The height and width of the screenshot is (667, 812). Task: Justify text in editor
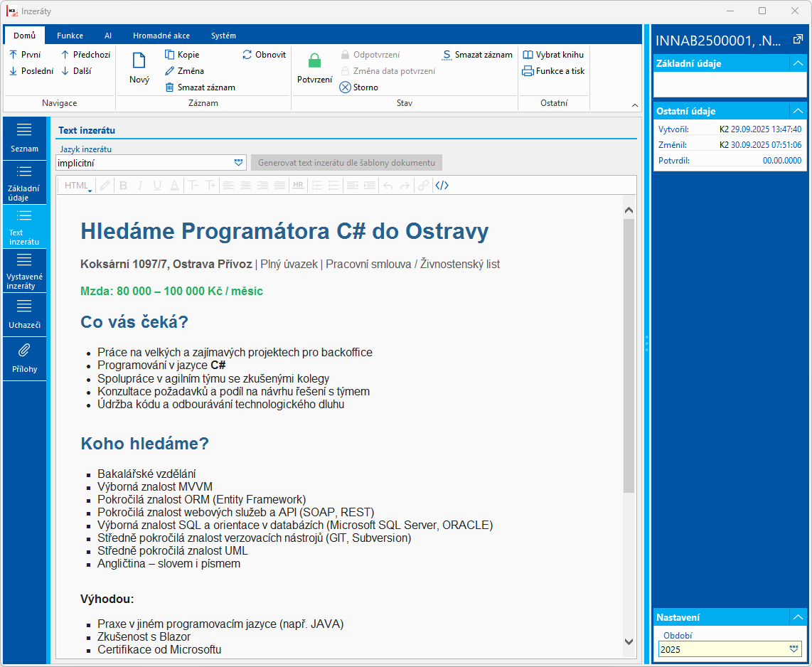[279, 186]
